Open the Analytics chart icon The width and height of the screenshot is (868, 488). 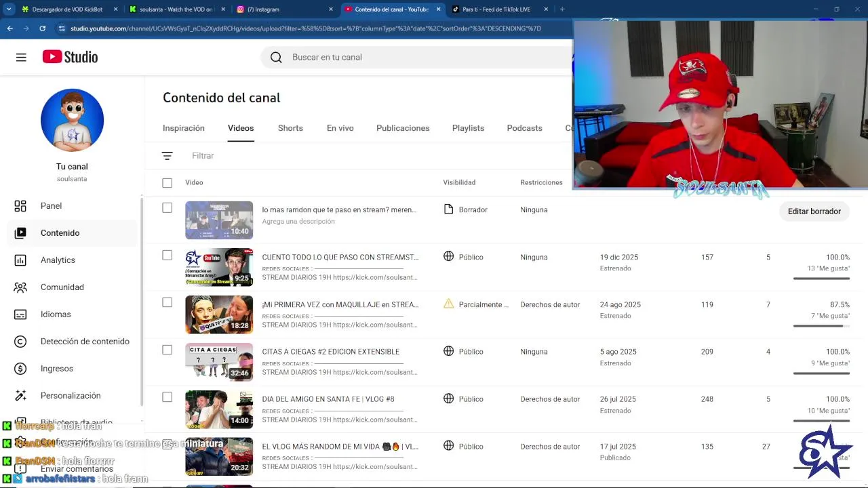click(x=20, y=260)
